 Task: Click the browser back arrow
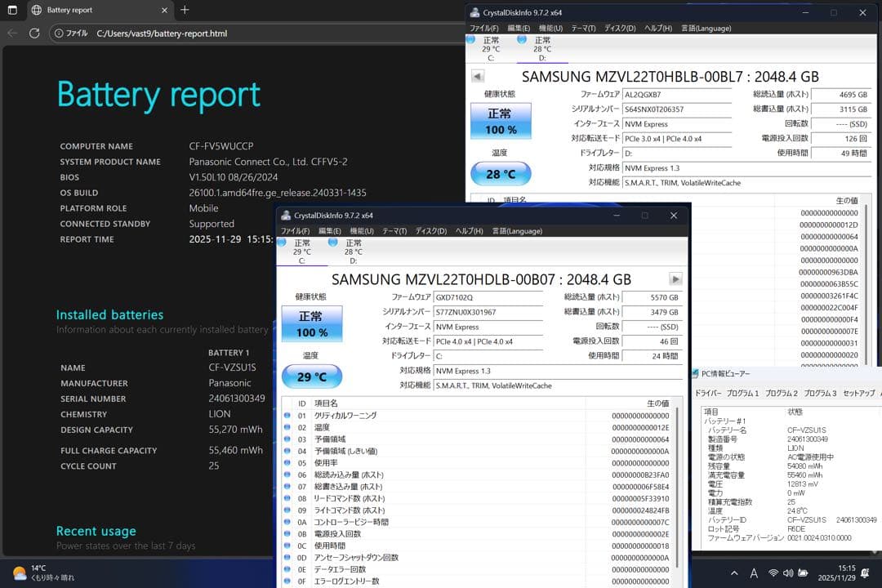(12, 33)
